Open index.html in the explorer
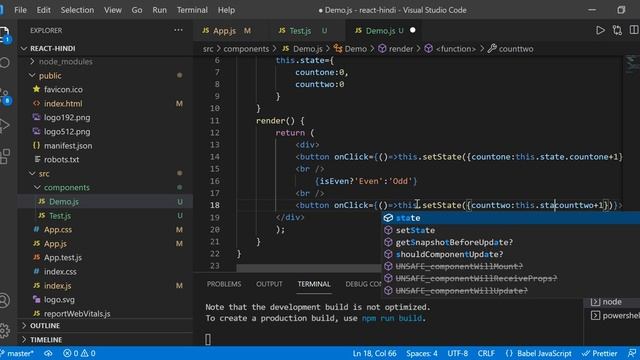Viewport: 640px width, 360px height. pos(106,104)
